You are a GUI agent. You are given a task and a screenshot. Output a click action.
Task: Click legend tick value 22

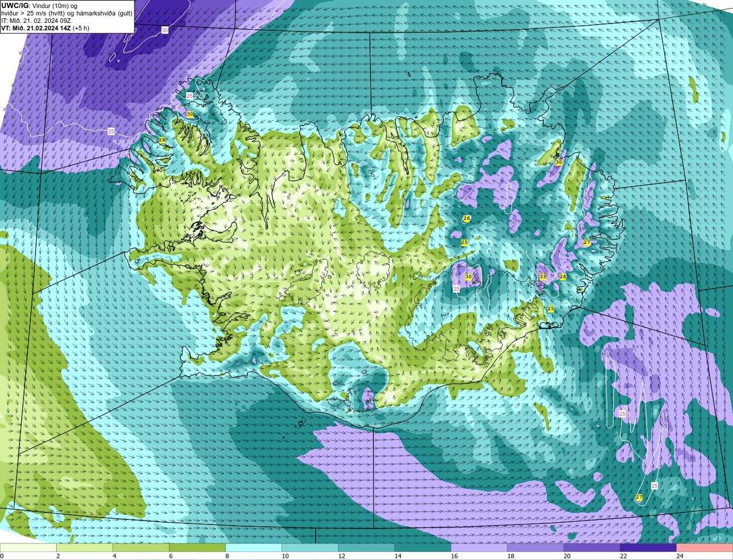[x=623, y=556]
